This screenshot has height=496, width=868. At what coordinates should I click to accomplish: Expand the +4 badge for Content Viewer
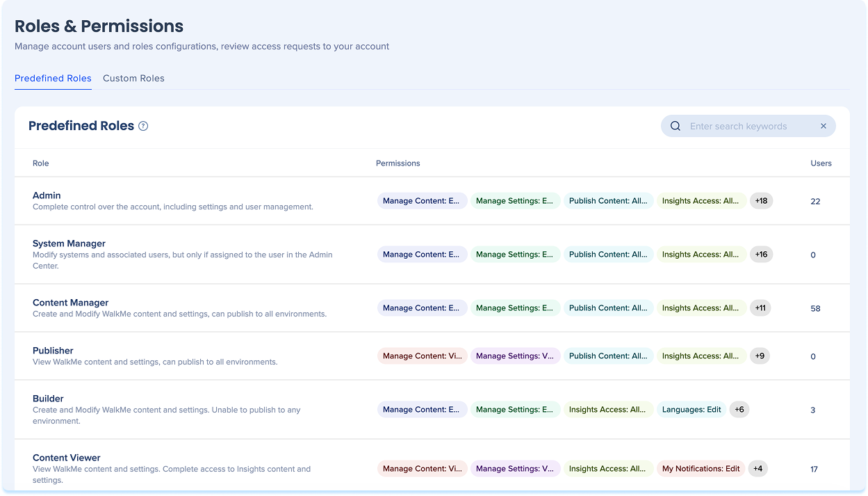pyautogui.click(x=758, y=469)
